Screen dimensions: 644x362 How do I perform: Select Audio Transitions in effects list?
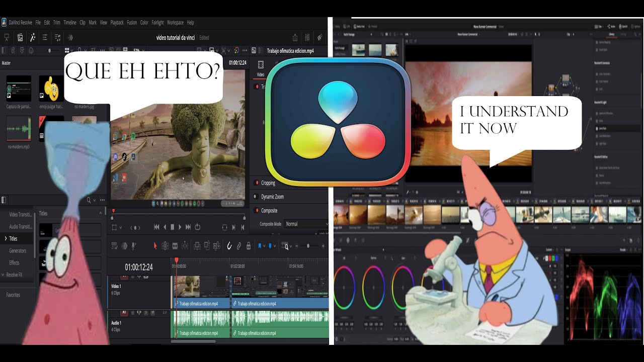pyautogui.click(x=21, y=227)
